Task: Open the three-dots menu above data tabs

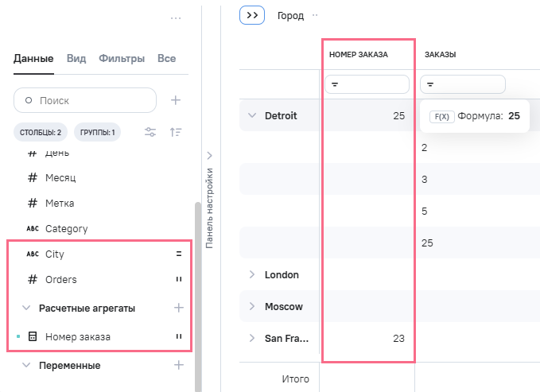Action: coord(177,17)
